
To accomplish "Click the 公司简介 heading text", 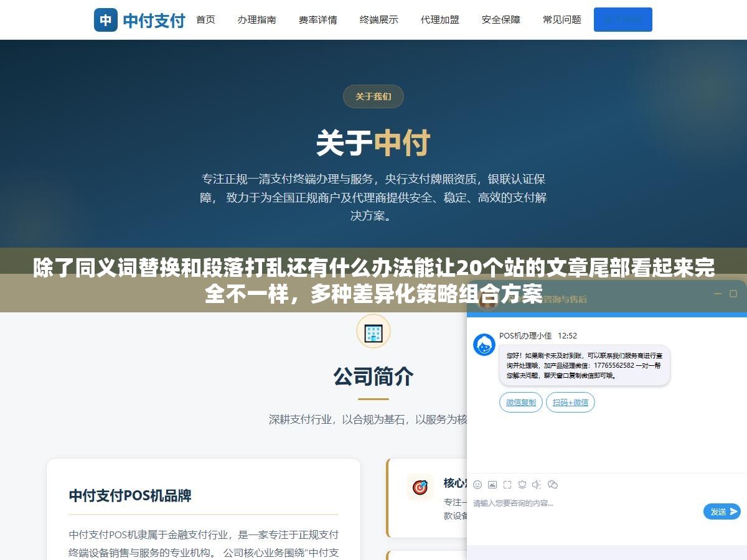I will (x=374, y=376).
